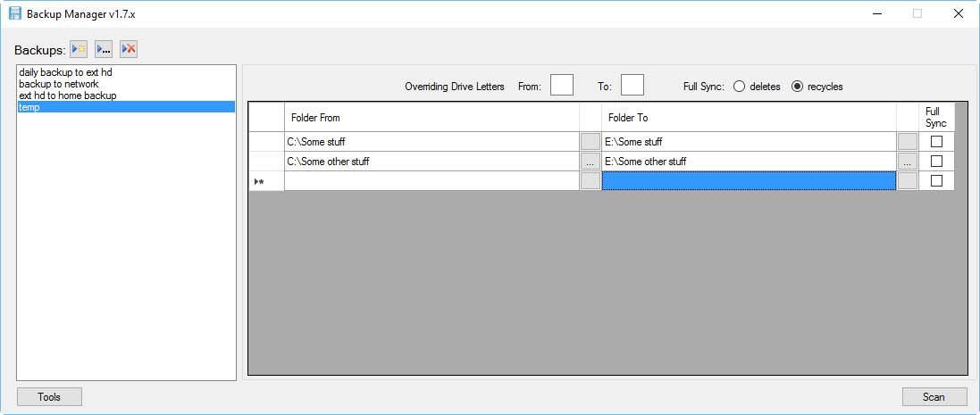Click the rename backup icon
The width and height of the screenshot is (980, 415).
[x=104, y=49]
